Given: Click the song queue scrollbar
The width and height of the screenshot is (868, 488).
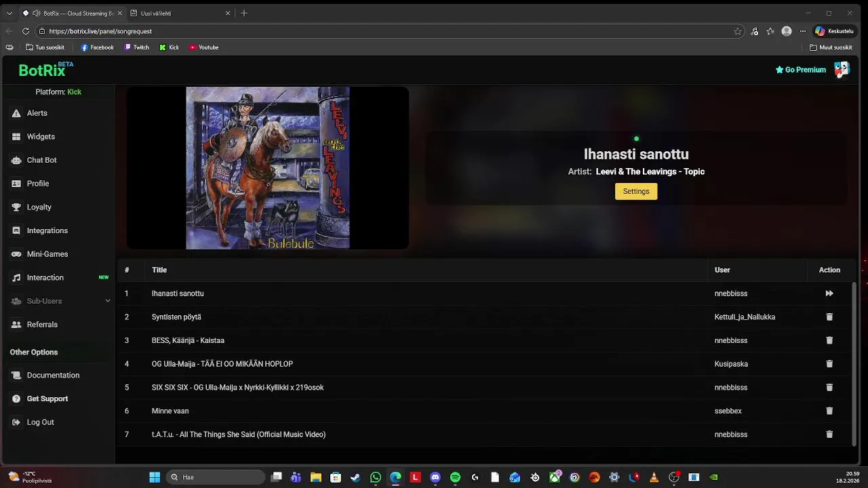Looking at the screenshot, I should pos(854,364).
